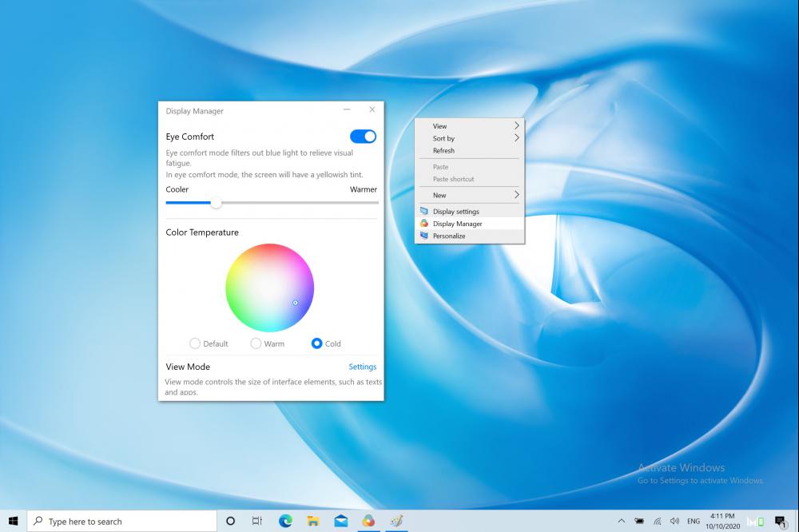
Task: Toggle the Eye Comfort switch off
Action: pos(363,137)
